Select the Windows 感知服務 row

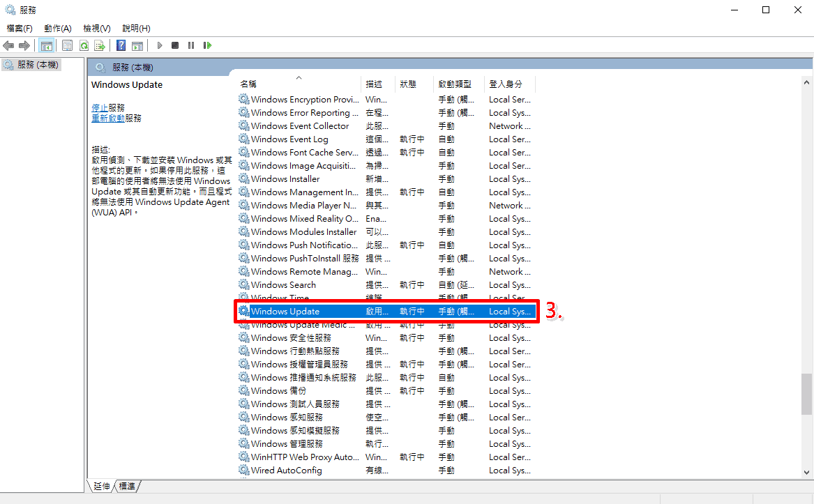point(386,417)
